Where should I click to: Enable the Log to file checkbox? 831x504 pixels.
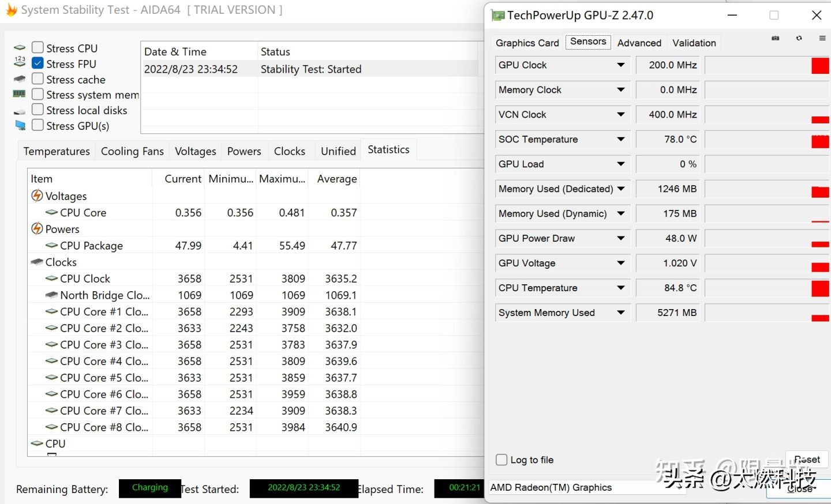pyautogui.click(x=501, y=460)
